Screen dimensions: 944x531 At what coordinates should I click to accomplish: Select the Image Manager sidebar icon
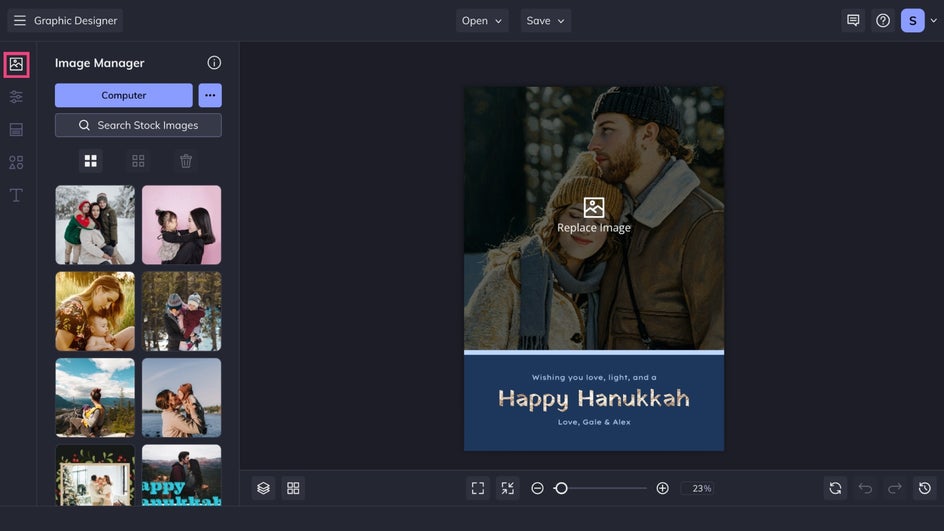point(16,64)
